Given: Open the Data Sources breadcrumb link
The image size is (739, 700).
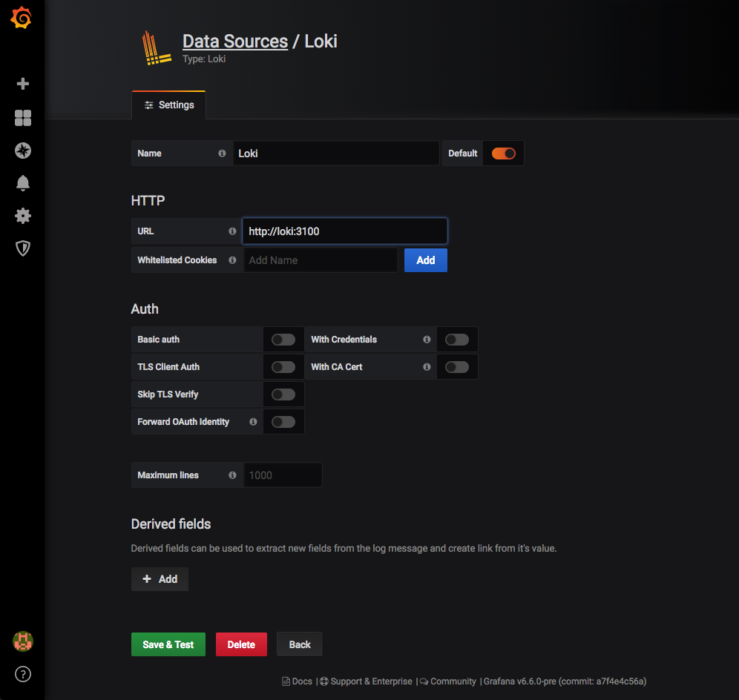Looking at the screenshot, I should coord(235,42).
